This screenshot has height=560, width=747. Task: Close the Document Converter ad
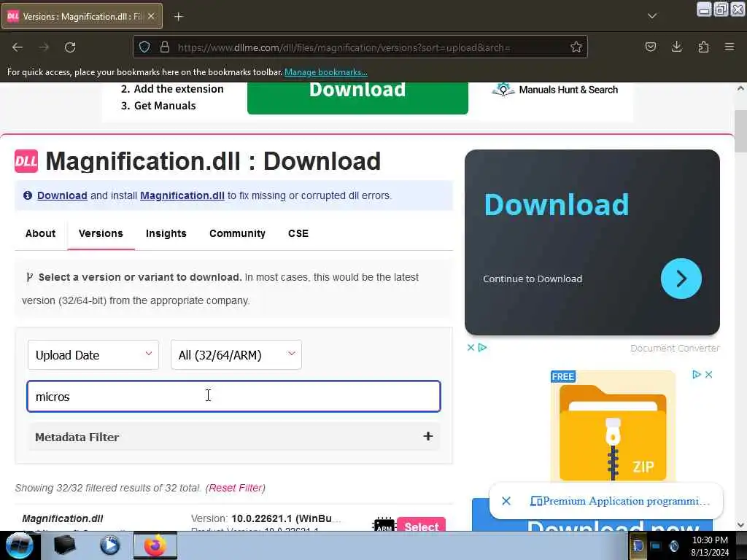471,348
